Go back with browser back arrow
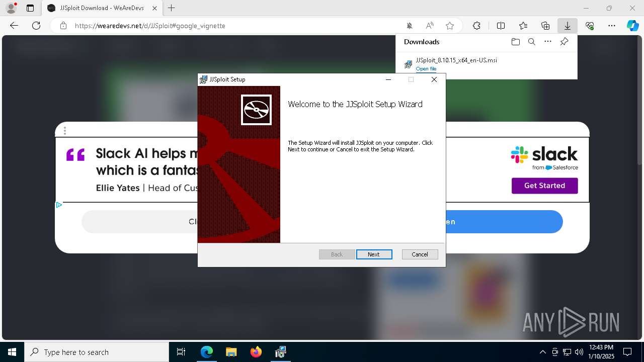Viewport: 644px width, 362px height. coord(14,26)
